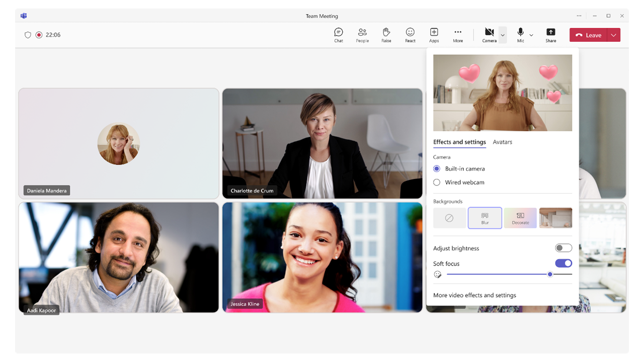This screenshot has width=644, height=362.
Task: Turn off the Soft focus toggle
Action: click(x=563, y=263)
